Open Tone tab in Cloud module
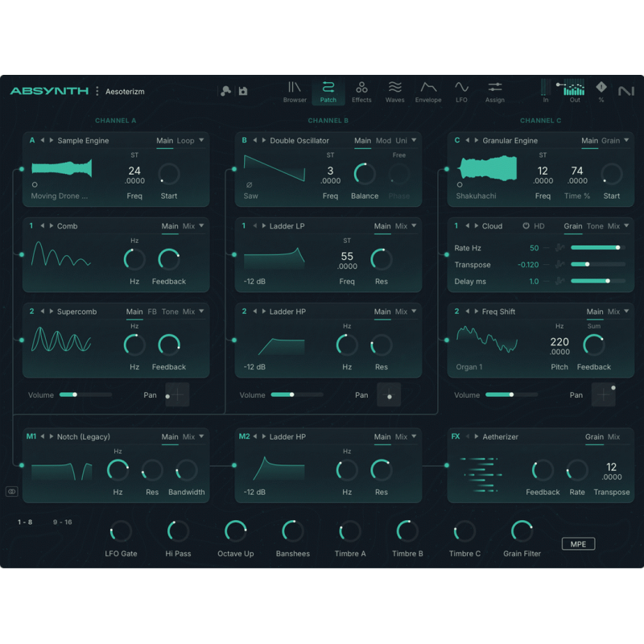Screen dimensions: 644x644 point(595,226)
